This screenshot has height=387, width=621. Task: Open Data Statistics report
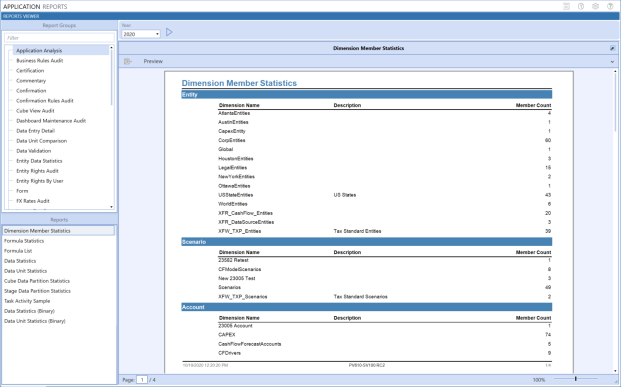tap(20, 261)
